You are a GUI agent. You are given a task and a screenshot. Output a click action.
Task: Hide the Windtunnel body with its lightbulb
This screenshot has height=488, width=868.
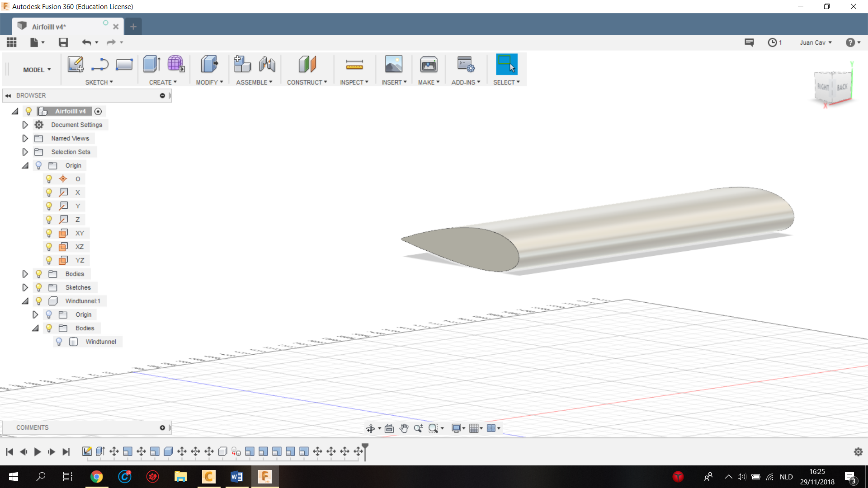coord(59,342)
